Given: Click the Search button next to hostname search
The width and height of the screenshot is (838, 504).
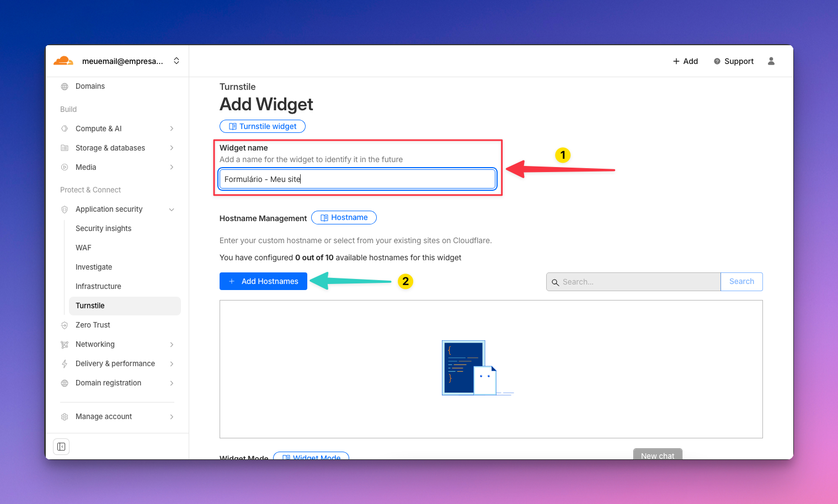Looking at the screenshot, I should [741, 282].
